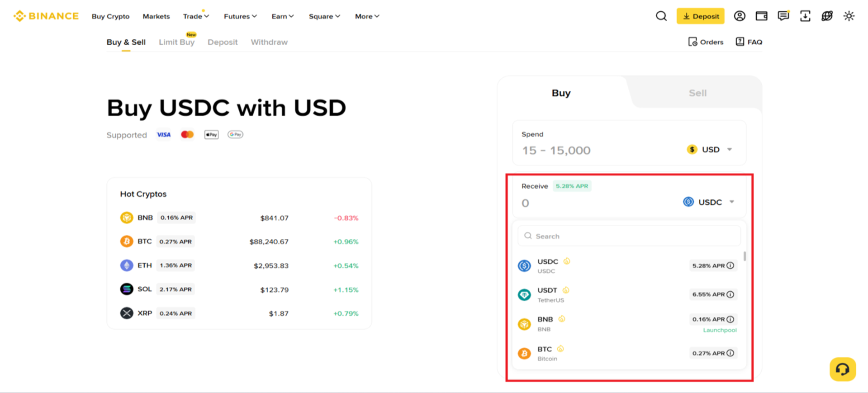Click the Binance logo

click(x=46, y=16)
